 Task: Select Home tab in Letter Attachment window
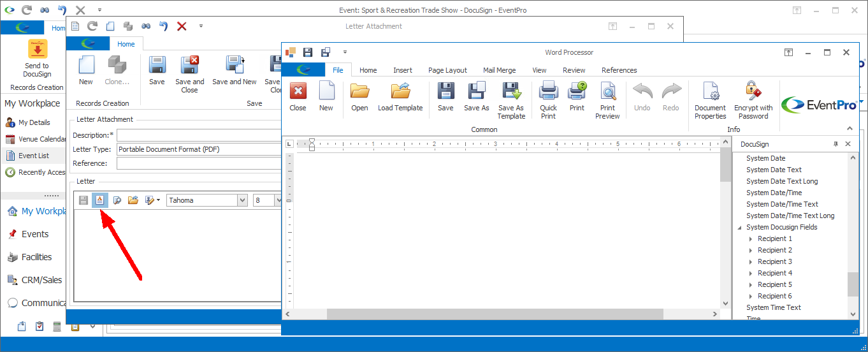[x=126, y=44]
